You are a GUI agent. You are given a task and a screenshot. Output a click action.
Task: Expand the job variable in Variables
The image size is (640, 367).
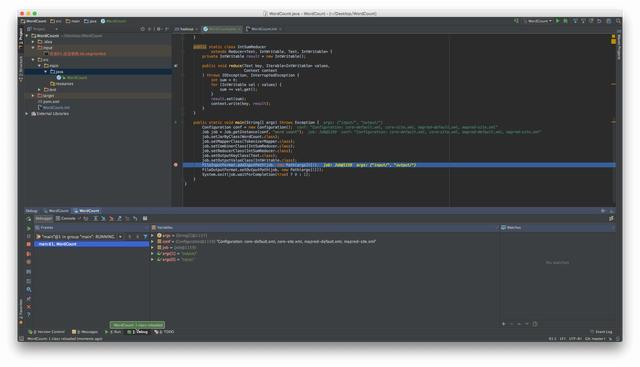point(153,247)
